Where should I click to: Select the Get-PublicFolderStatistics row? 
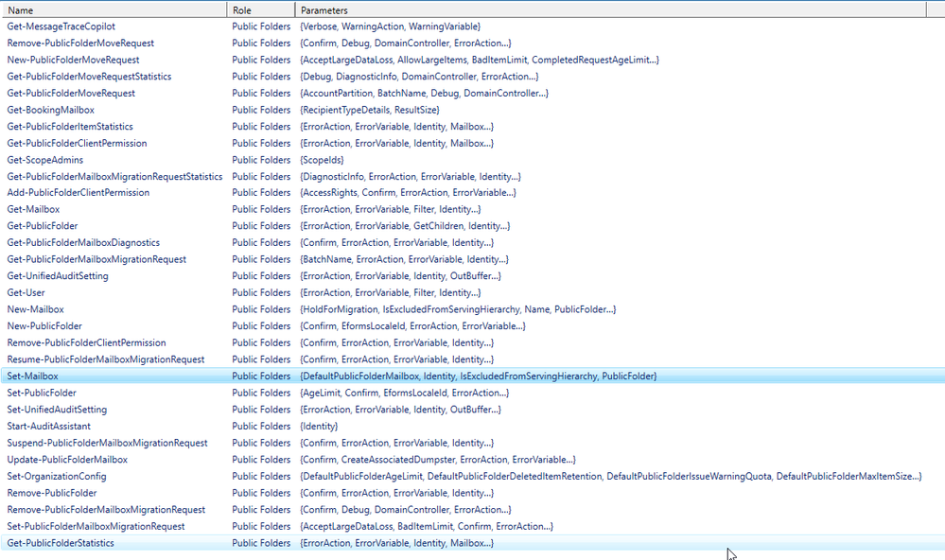click(473, 543)
